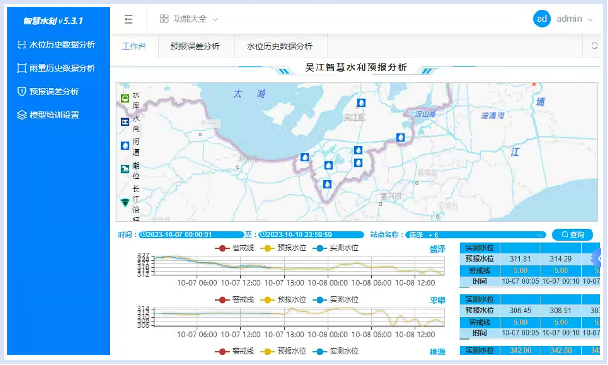Click the clock icon in end time field
Viewport: 608px width, 365px height.
click(x=263, y=235)
